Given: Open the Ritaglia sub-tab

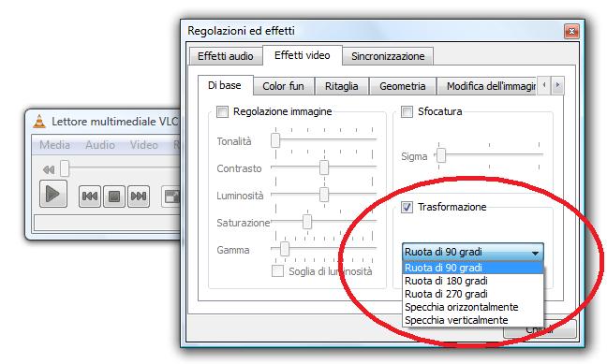Looking at the screenshot, I should pos(341,86).
